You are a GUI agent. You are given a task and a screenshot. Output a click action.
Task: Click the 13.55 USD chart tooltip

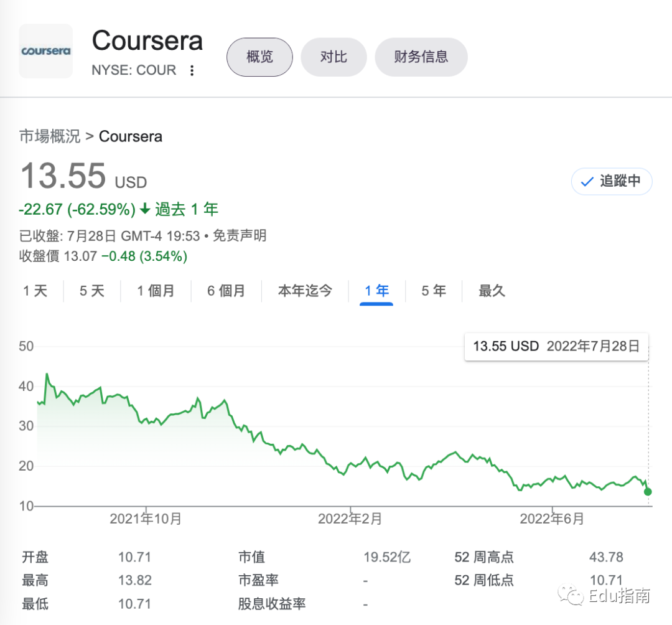pos(556,346)
